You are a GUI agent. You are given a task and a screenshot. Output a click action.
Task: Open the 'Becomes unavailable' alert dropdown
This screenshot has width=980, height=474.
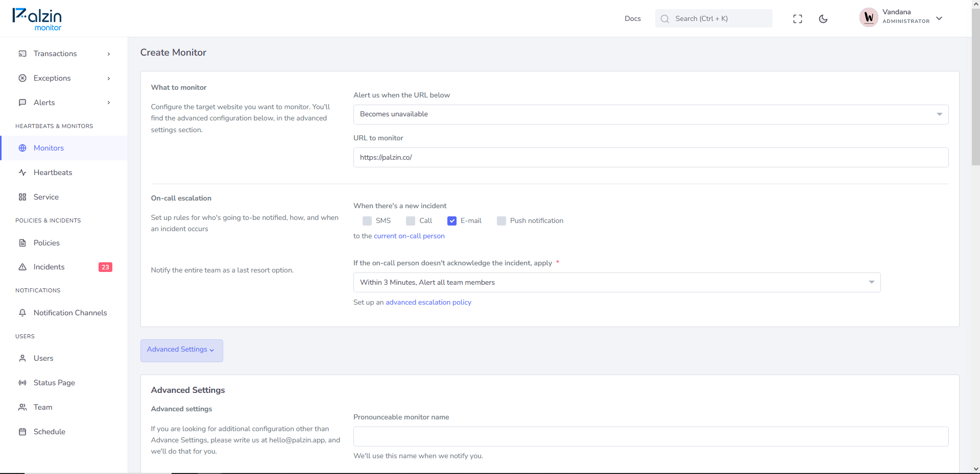click(651, 114)
